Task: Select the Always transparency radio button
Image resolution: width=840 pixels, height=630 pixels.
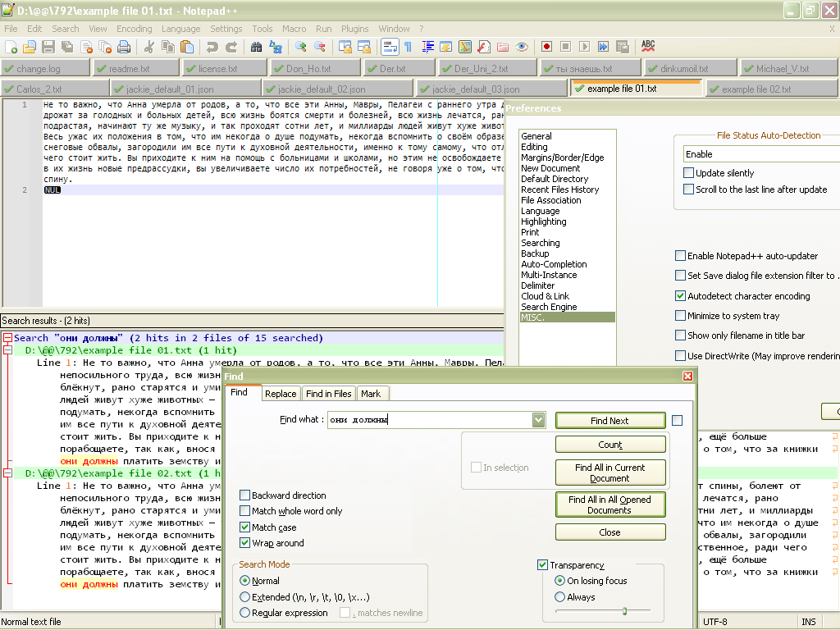Action: (x=559, y=597)
